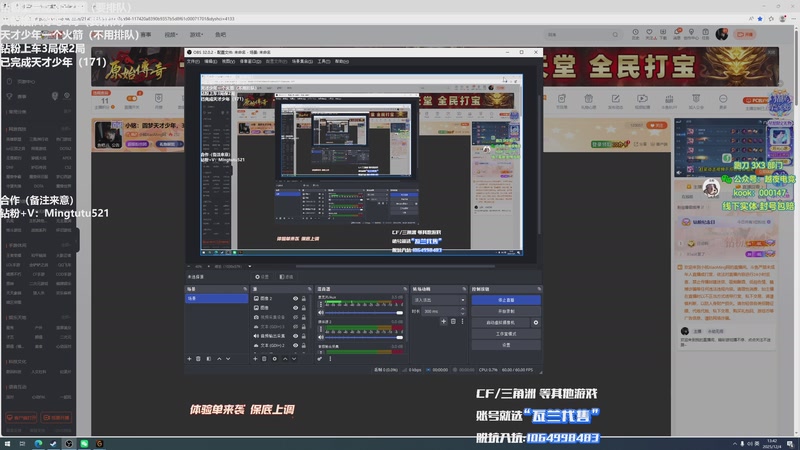Pop out the Scene Transitions dock panel
The height and width of the screenshot is (450, 800).
point(464,289)
